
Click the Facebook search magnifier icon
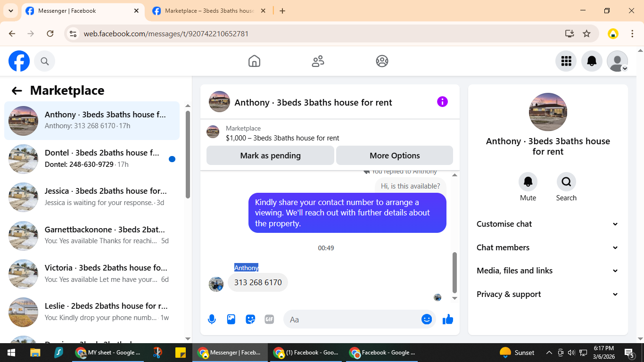pyautogui.click(x=44, y=61)
